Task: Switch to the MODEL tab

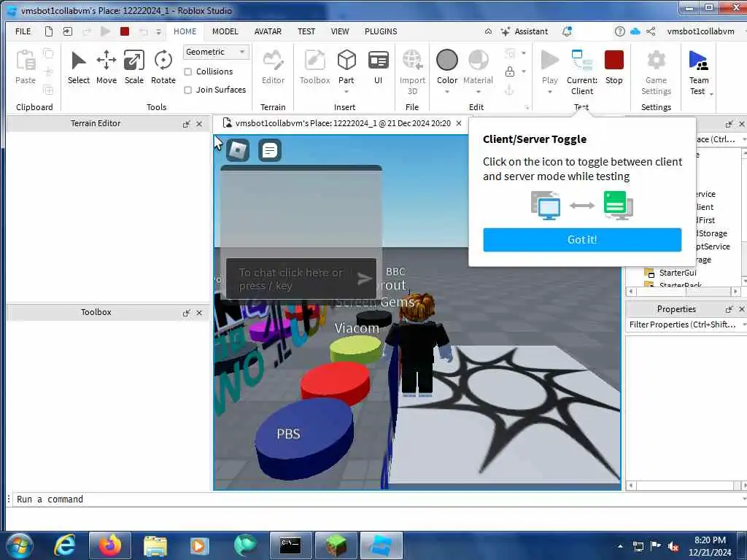Action: click(225, 31)
